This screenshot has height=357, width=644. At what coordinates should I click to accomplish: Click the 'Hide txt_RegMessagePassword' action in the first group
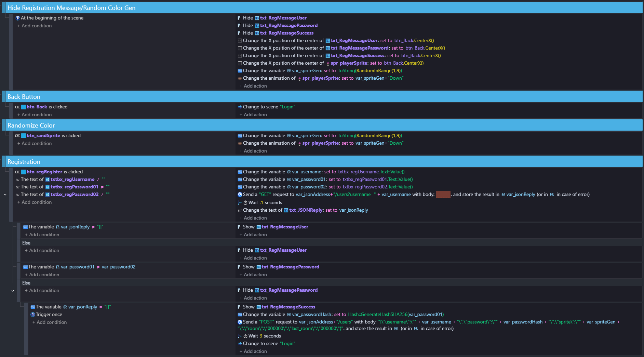pos(278,26)
